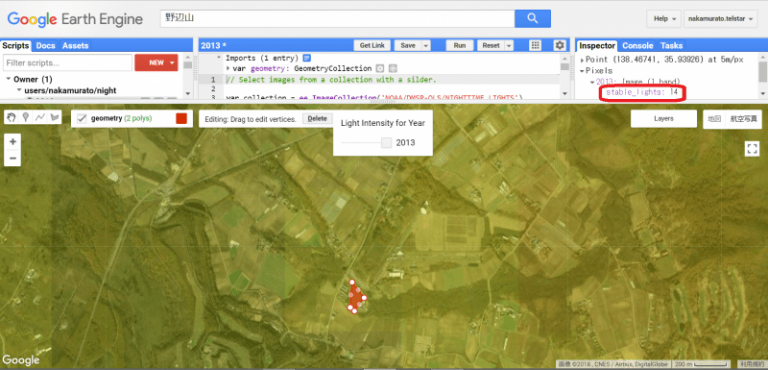Open the Save button dropdown arrow
The height and width of the screenshot is (370, 768).
(x=425, y=46)
